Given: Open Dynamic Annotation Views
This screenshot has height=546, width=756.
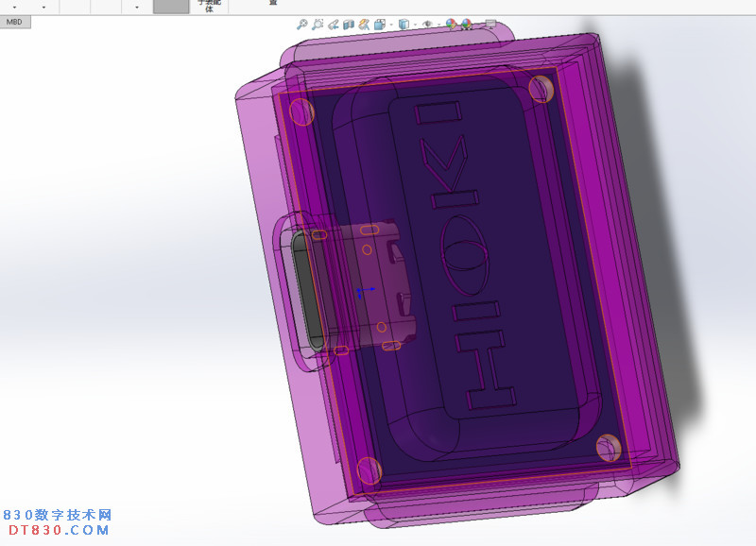Looking at the screenshot, I should pos(364,25).
